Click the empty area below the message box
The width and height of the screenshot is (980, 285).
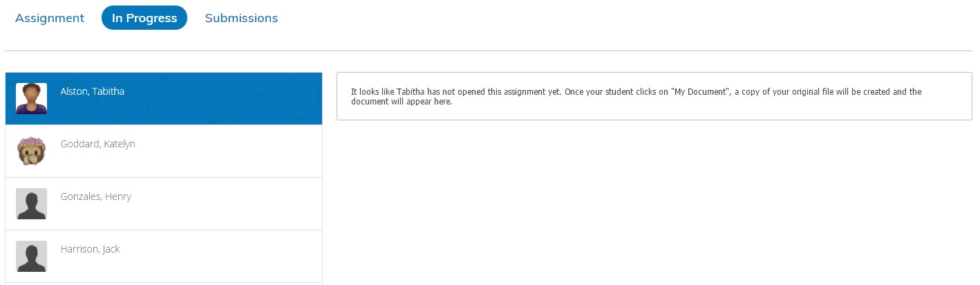pos(654,208)
